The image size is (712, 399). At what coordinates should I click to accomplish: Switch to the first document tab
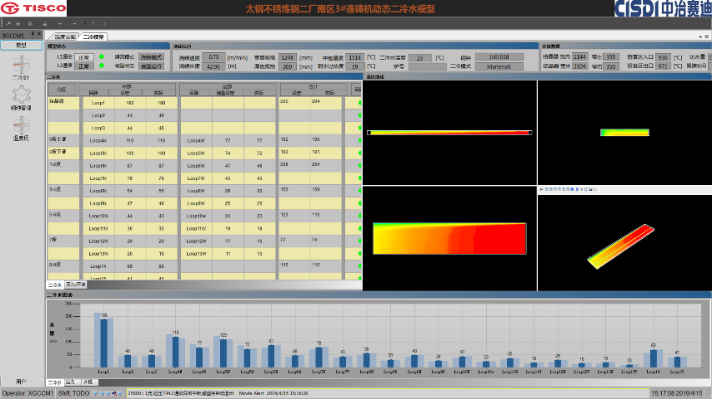[x=65, y=36]
